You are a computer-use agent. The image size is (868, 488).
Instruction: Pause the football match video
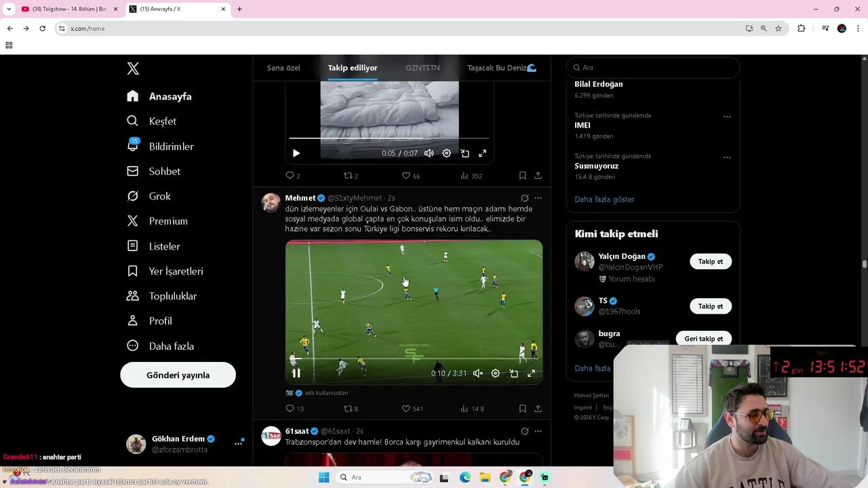(296, 373)
